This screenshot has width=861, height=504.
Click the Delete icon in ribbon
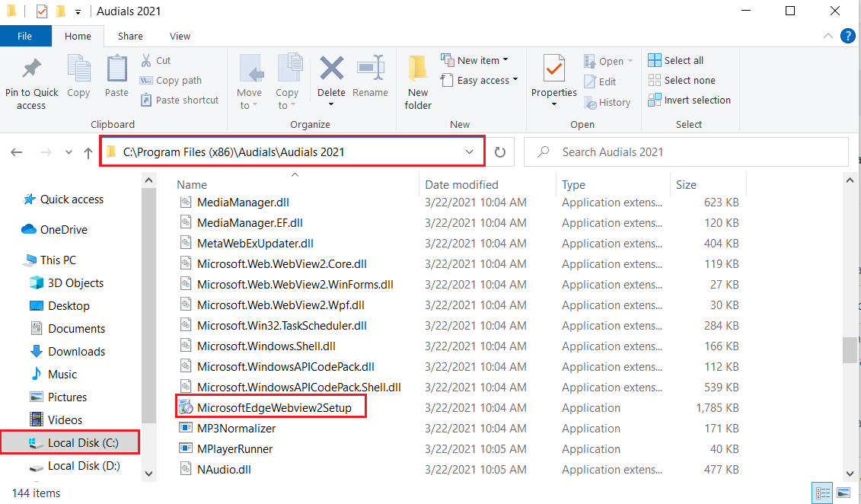pos(331,70)
